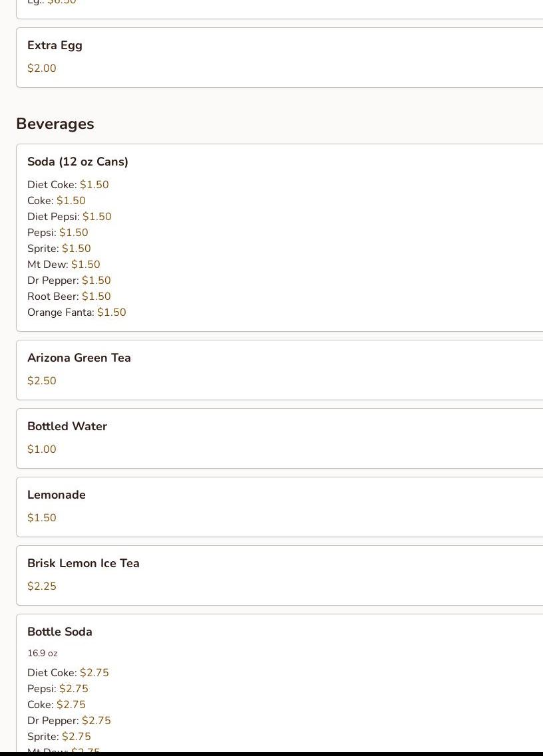This screenshot has height=756, width=543.
Task: Click the Bottle Soda item title
Action: pyautogui.click(x=59, y=632)
